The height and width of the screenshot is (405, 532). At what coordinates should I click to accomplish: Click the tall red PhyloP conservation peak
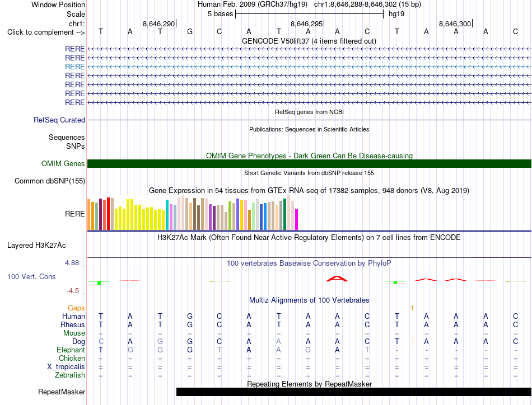pos(337,279)
